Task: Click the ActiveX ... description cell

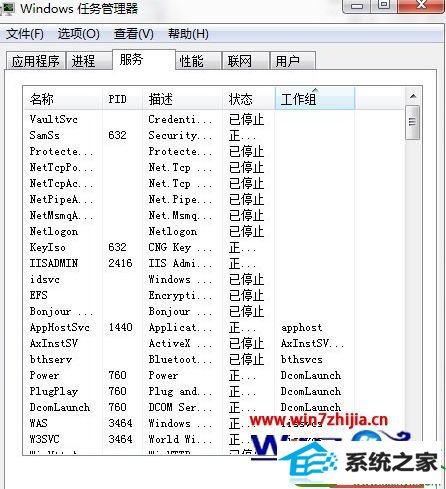Action: coord(180,343)
